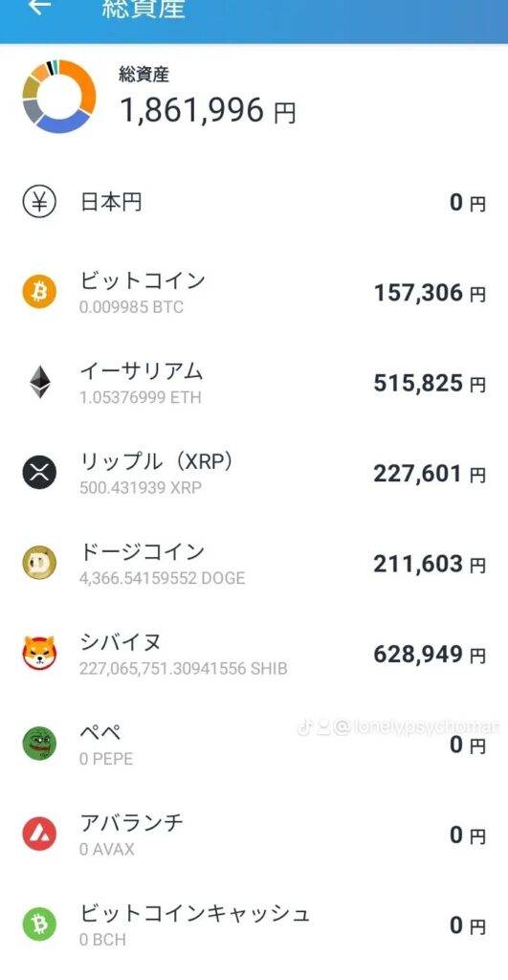Tap the 1,861,996 円 total assets amount
508x980 pixels.
(208, 111)
